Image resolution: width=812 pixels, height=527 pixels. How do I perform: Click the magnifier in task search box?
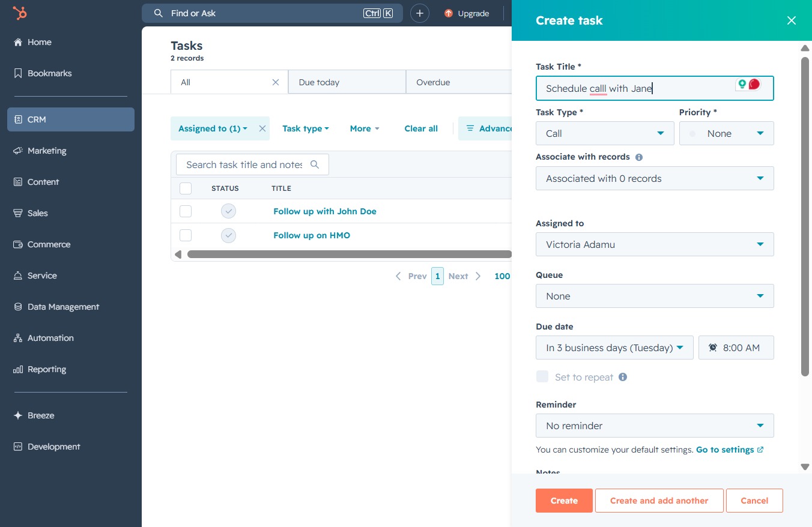315,164
